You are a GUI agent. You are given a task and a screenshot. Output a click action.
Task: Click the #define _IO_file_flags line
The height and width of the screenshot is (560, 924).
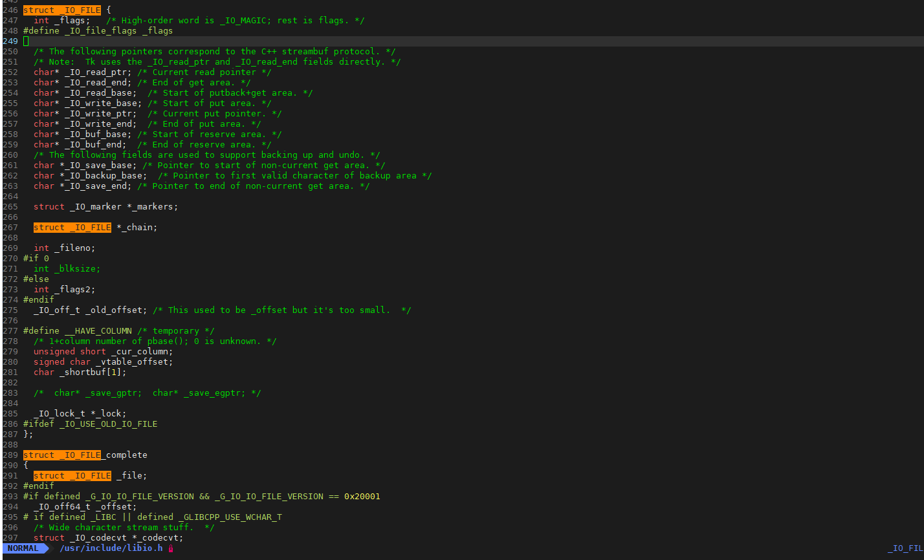(x=98, y=31)
